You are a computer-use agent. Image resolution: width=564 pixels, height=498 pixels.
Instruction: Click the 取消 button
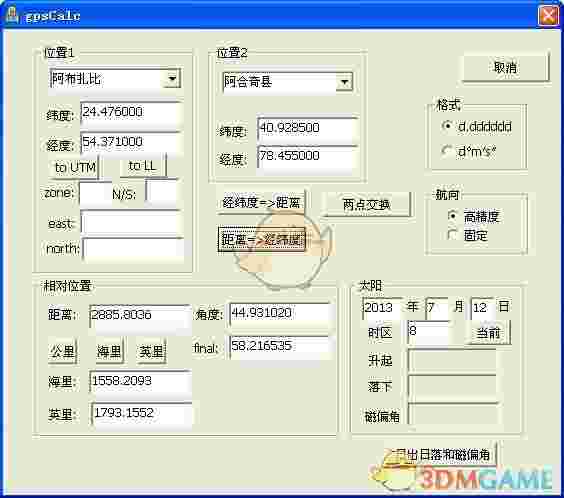pyautogui.click(x=505, y=68)
